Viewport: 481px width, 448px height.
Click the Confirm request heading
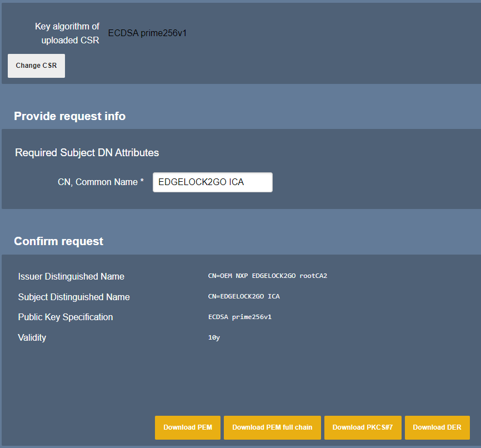point(58,241)
